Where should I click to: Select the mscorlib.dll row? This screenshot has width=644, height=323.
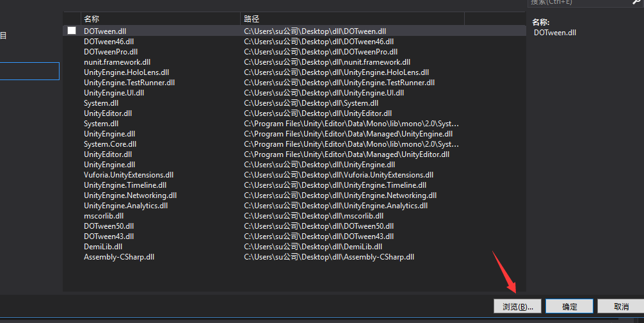pos(294,216)
